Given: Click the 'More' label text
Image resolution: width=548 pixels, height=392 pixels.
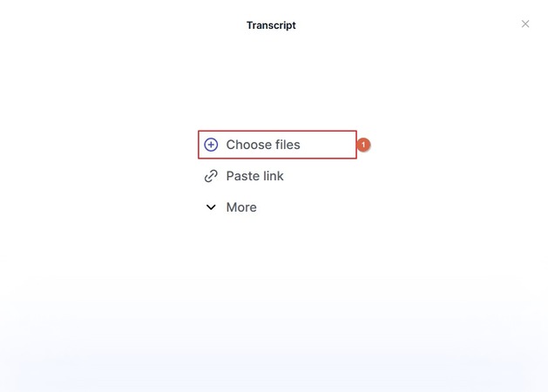Looking at the screenshot, I should (x=241, y=207).
